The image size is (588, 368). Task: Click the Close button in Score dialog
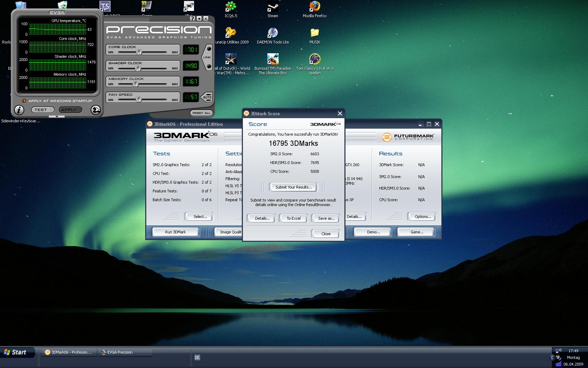pos(325,234)
